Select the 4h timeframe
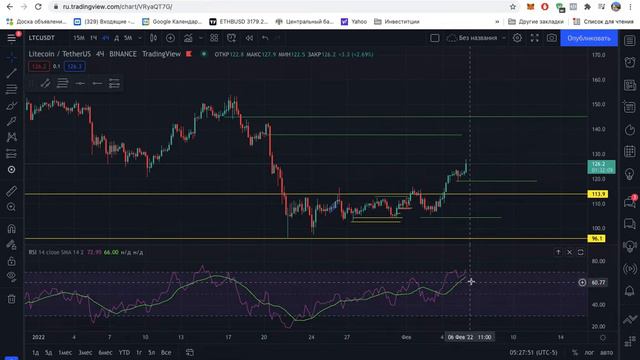The height and width of the screenshot is (360, 640). coord(106,38)
